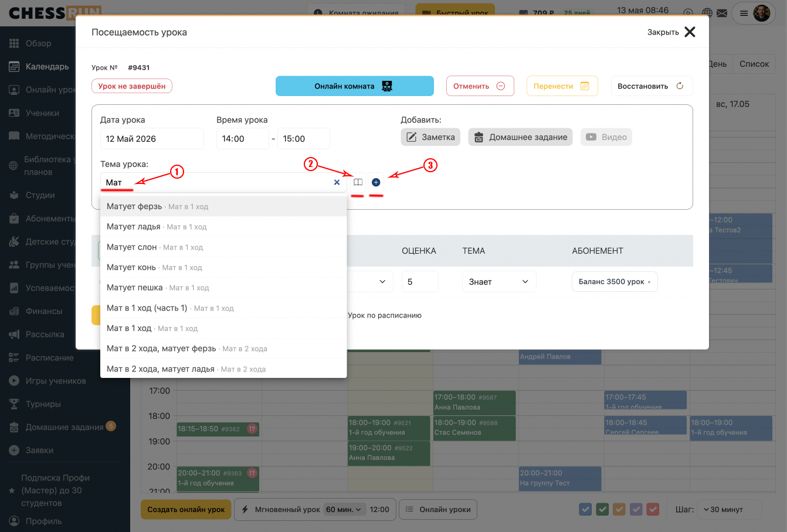Click the Домашние задания sidebar icon

pyautogui.click(x=14, y=428)
